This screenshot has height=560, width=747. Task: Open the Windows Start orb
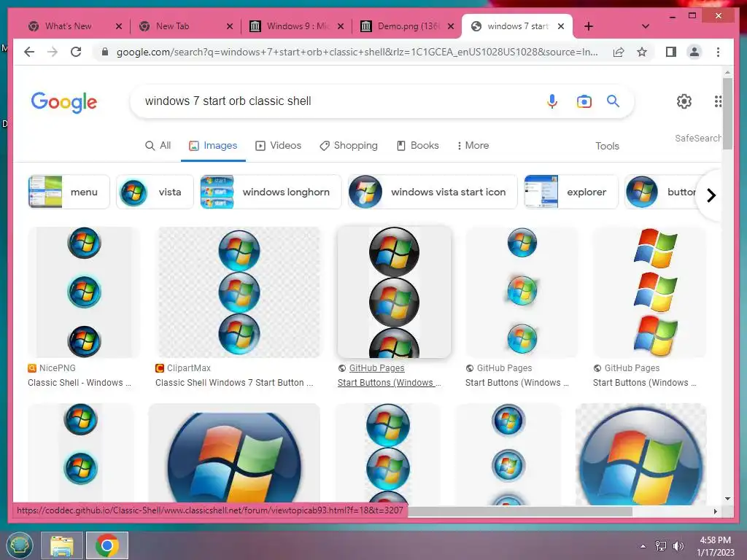(x=20, y=545)
